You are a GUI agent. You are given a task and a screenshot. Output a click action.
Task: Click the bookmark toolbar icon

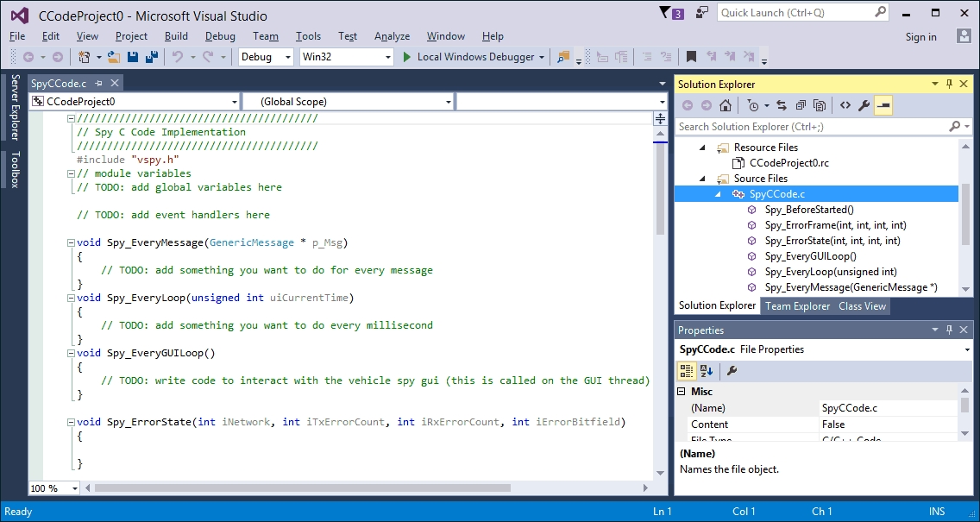(691, 57)
